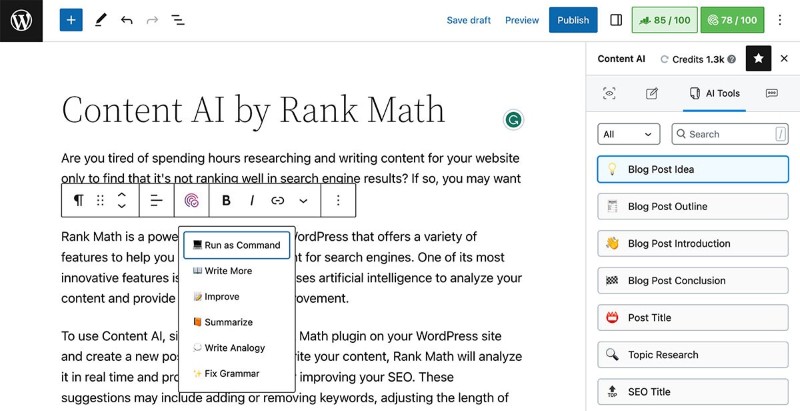Open the block inserter plus button
Viewport: 800px width, 411px height.
pos(71,20)
